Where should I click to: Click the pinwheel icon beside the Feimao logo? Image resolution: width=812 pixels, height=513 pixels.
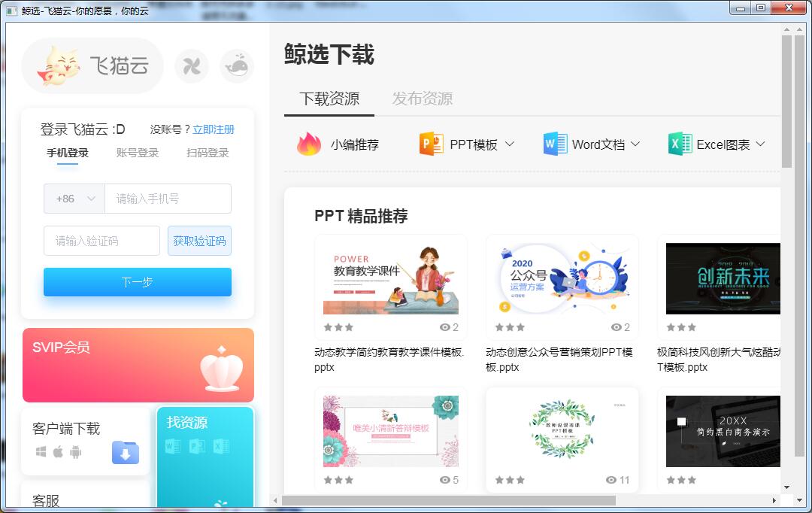(x=192, y=67)
